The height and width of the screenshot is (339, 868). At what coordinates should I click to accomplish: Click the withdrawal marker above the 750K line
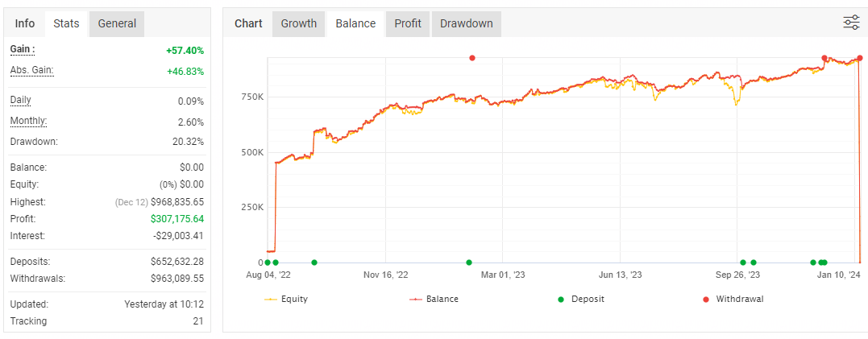pos(472,58)
